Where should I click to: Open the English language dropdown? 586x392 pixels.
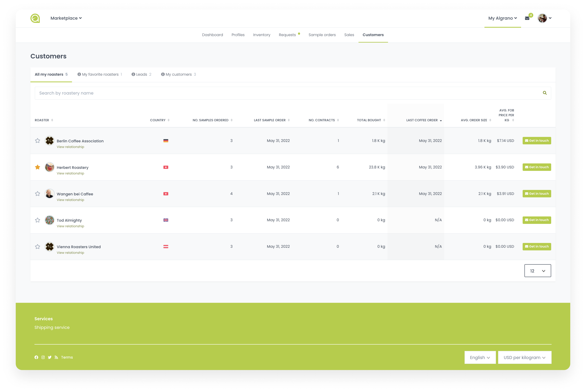click(480, 357)
